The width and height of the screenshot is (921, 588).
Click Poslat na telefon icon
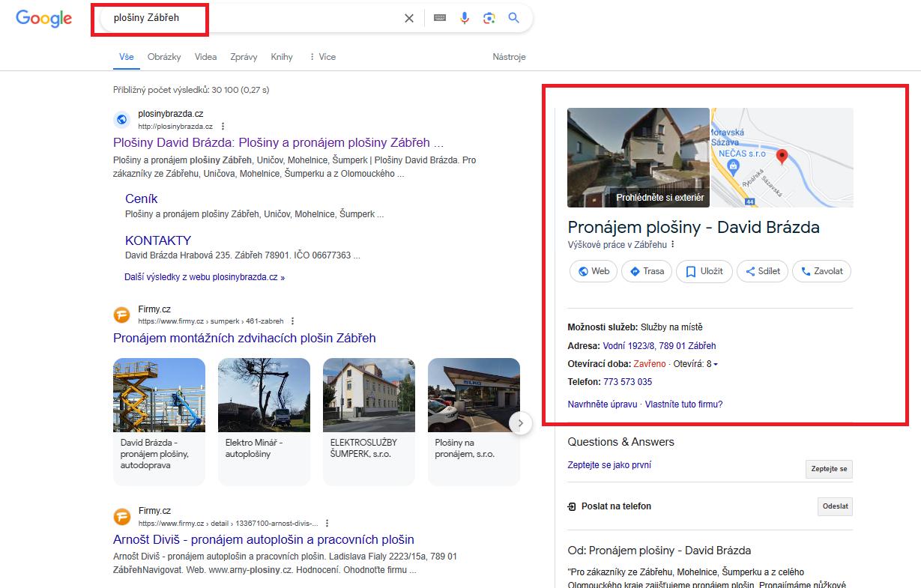pos(573,506)
